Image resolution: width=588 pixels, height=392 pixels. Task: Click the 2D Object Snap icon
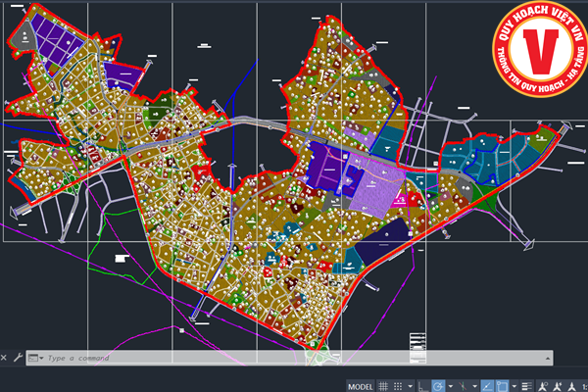(502, 386)
